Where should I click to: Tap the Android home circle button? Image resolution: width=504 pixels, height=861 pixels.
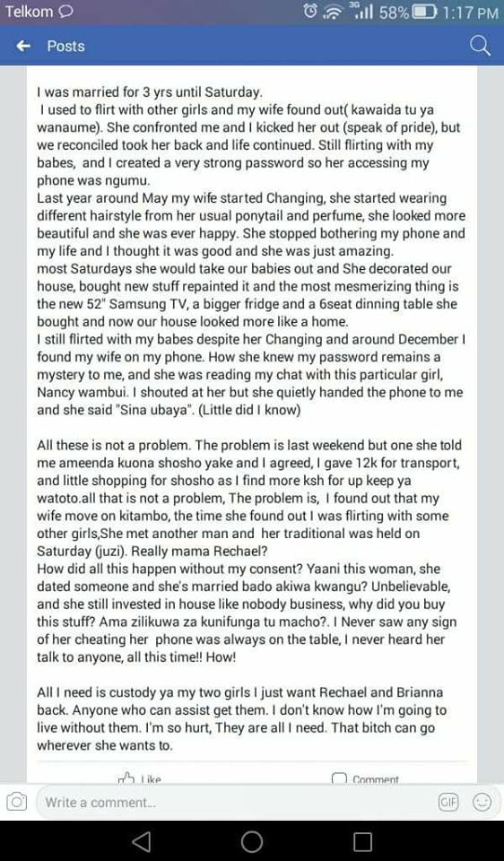pyautogui.click(x=251, y=841)
